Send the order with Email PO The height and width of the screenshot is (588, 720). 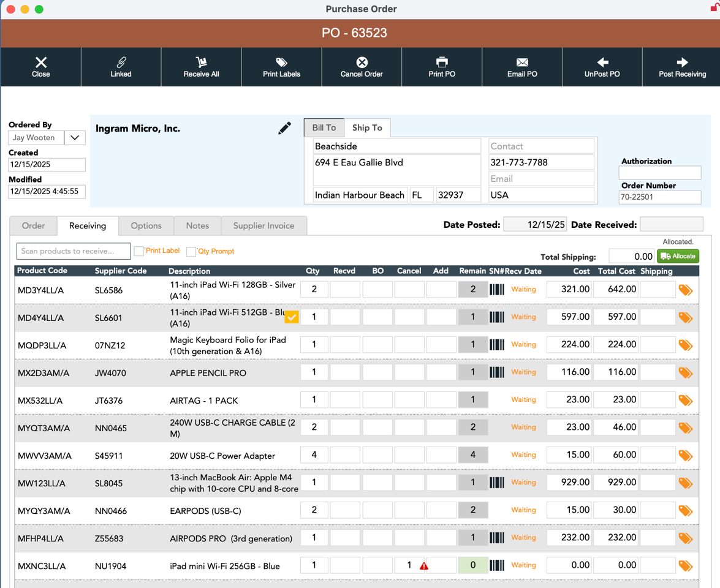coord(522,62)
